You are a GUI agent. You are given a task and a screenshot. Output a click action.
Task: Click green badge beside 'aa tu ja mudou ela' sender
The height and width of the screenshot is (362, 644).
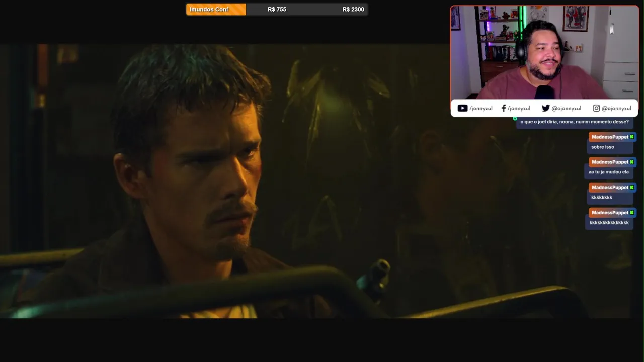[632, 162]
